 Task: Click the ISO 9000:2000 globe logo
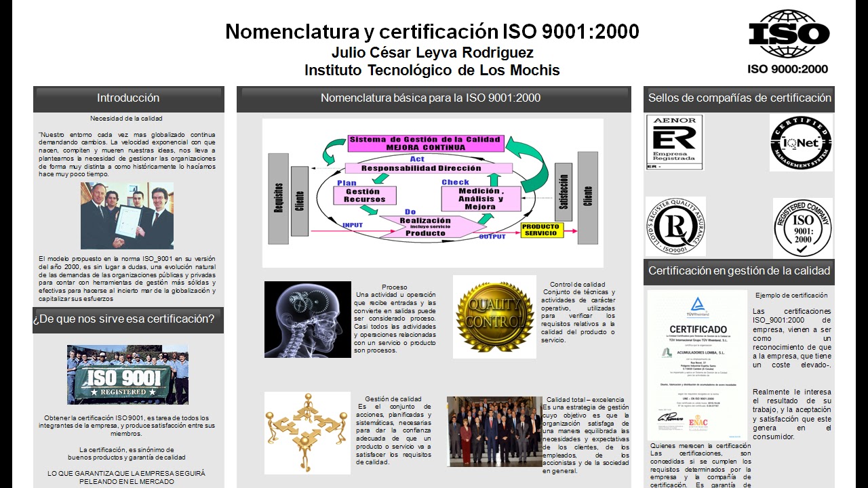789,41
